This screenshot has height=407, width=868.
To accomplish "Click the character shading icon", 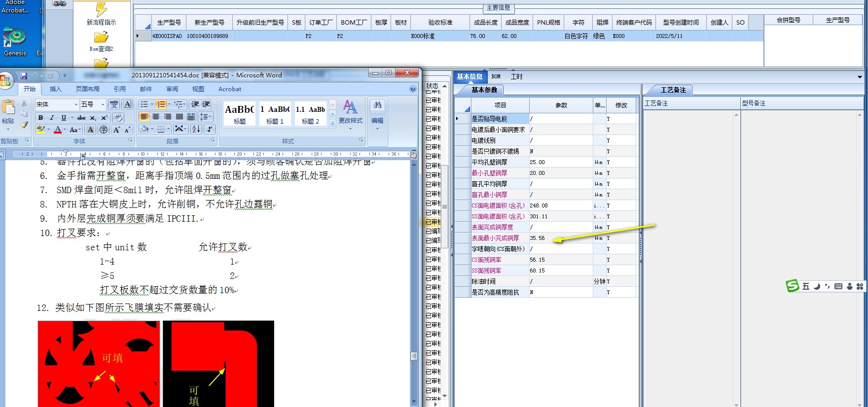I will (90, 130).
